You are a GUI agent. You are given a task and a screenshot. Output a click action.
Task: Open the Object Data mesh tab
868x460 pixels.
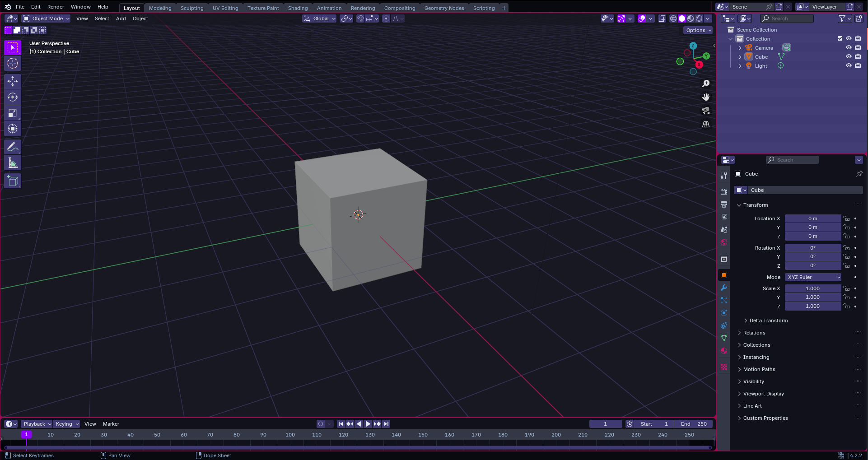(724, 338)
